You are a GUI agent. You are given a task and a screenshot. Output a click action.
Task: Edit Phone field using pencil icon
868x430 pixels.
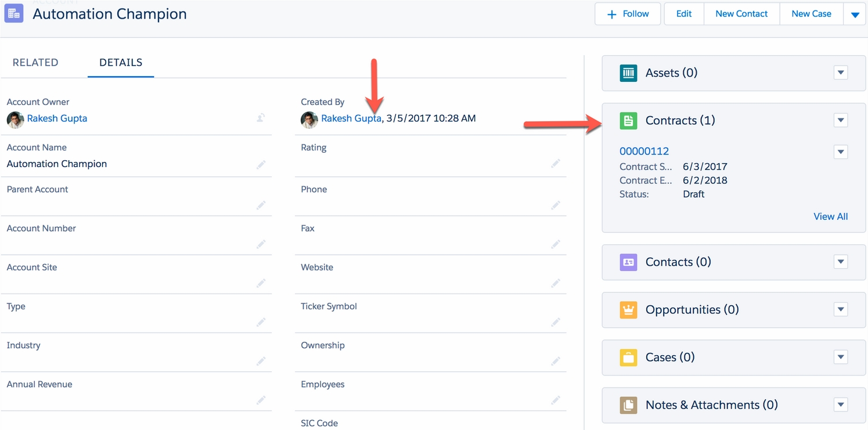pyautogui.click(x=556, y=205)
